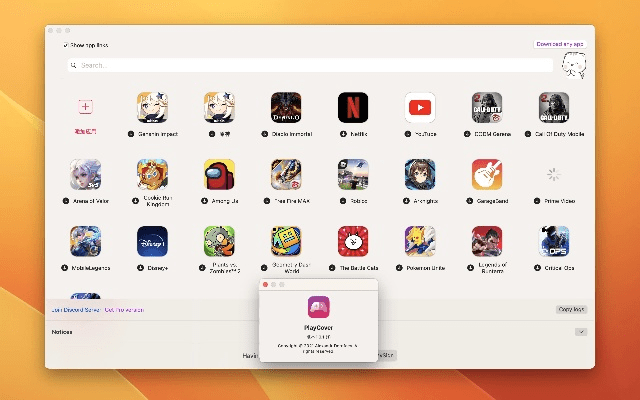
Task: Click the Search input field
Action: click(x=310, y=65)
